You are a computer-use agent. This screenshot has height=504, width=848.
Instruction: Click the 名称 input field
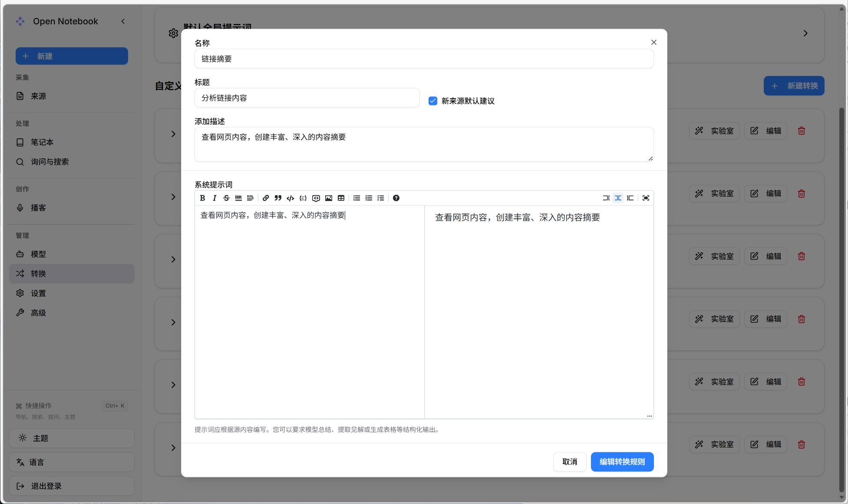click(x=424, y=59)
